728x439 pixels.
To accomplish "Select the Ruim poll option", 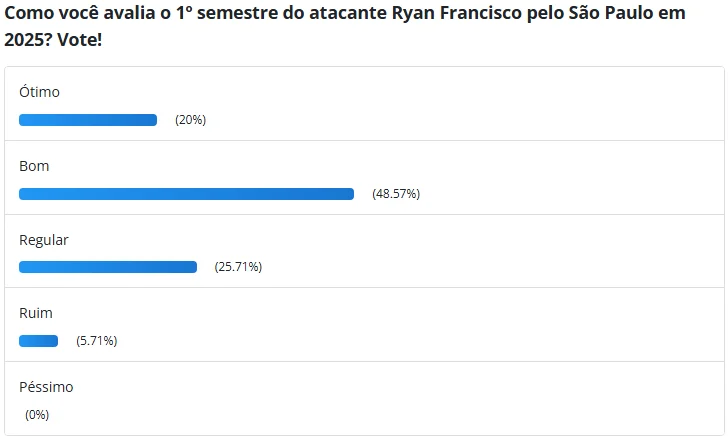I will (x=36, y=313).
